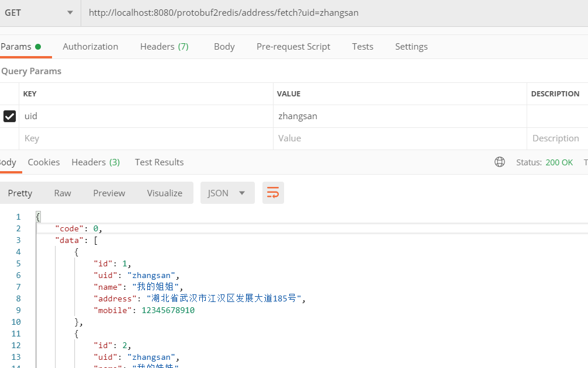This screenshot has width=588, height=368.
Task: Click the KEY column header
Action: click(x=30, y=93)
